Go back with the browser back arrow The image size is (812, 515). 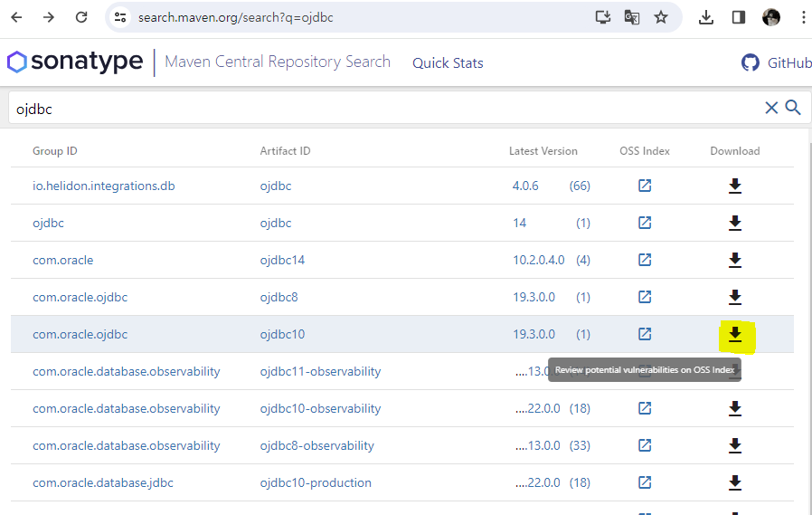(16, 17)
